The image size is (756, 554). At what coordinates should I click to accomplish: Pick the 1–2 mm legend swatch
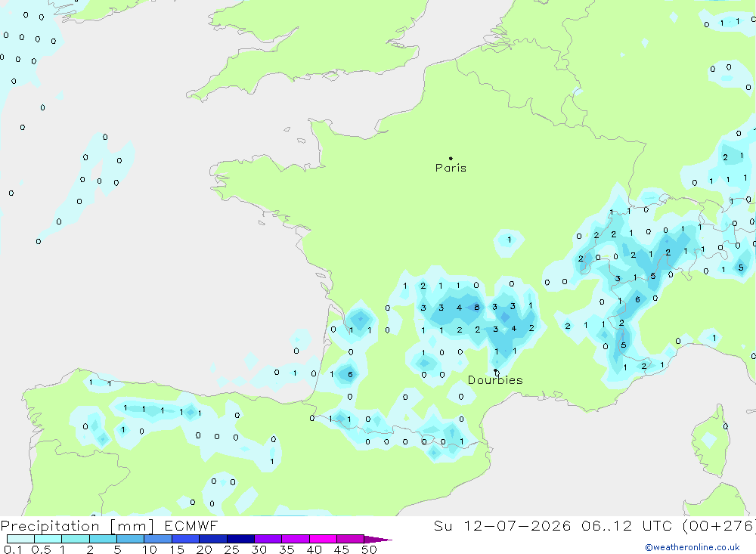coord(75,539)
